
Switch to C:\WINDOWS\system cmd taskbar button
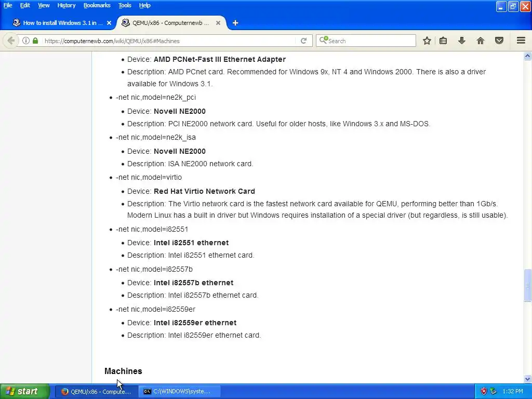pos(179,391)
